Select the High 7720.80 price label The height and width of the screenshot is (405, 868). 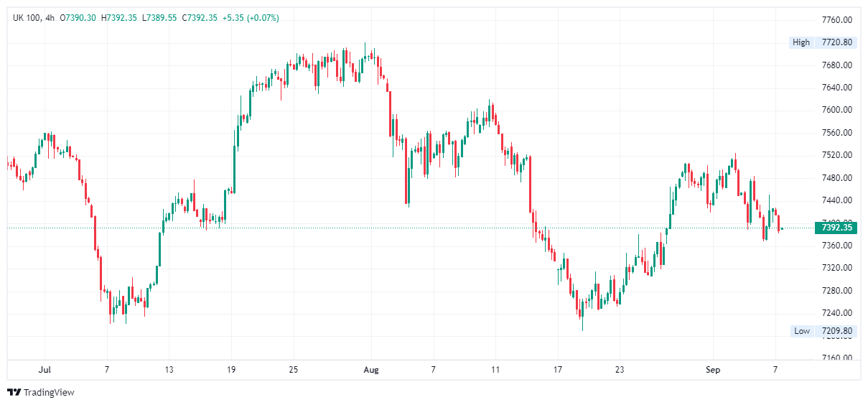[822, 42]
